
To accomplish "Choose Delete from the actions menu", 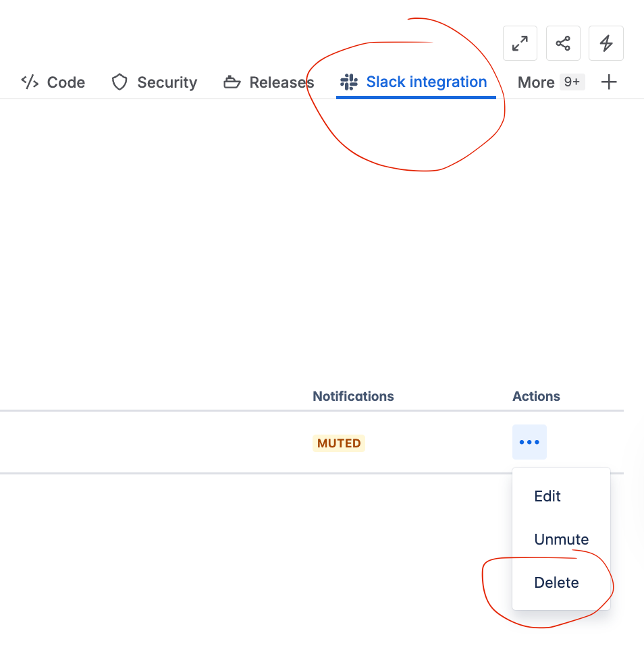I will coord(556,582).
